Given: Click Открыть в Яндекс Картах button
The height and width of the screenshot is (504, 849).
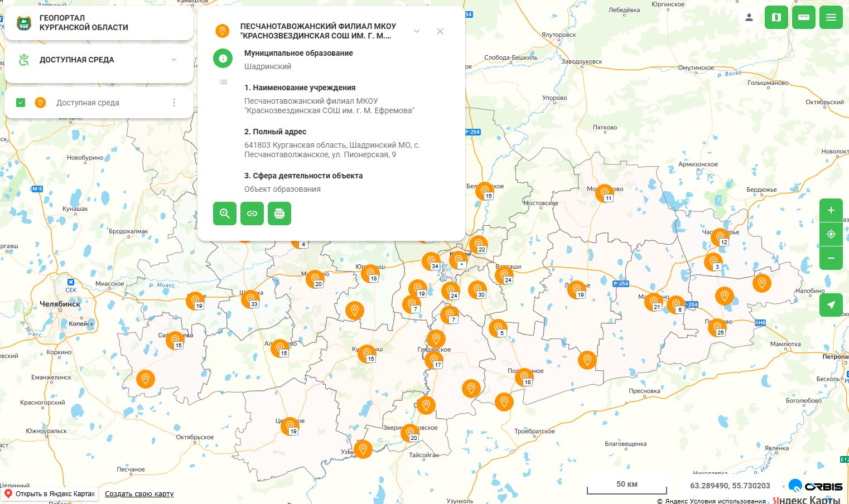Looking at the screenshot, I should tap(50, 493).
